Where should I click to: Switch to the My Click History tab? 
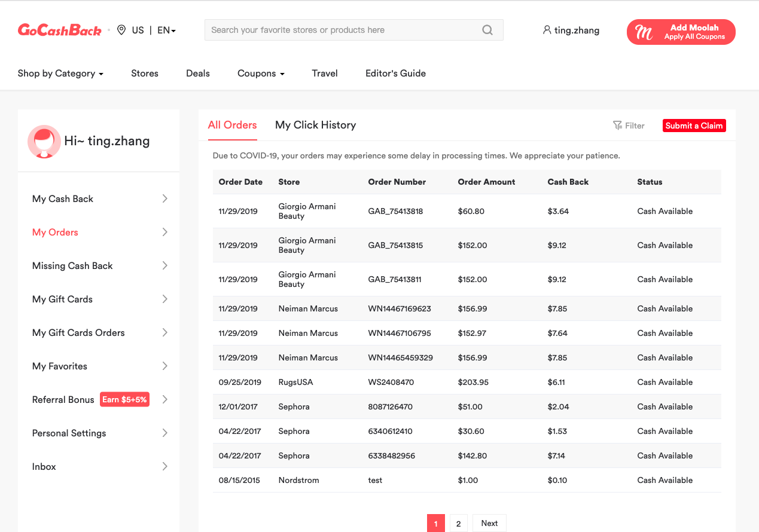pos(316,125)
